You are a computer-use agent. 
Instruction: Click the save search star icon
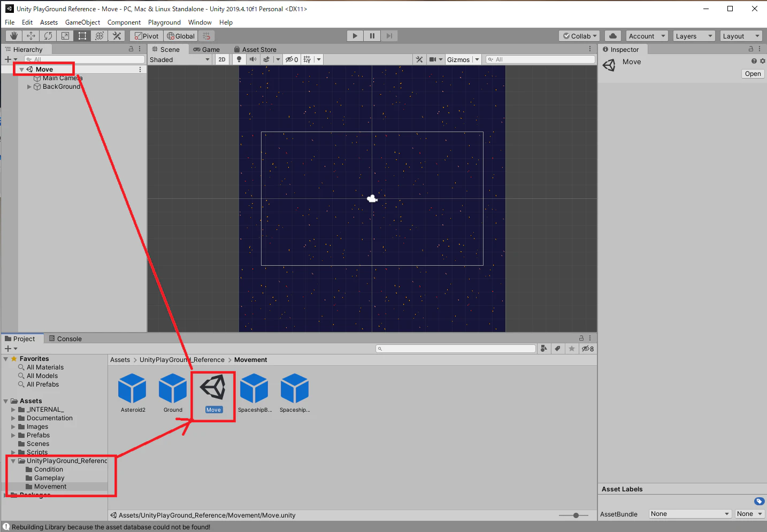[572, 349]
